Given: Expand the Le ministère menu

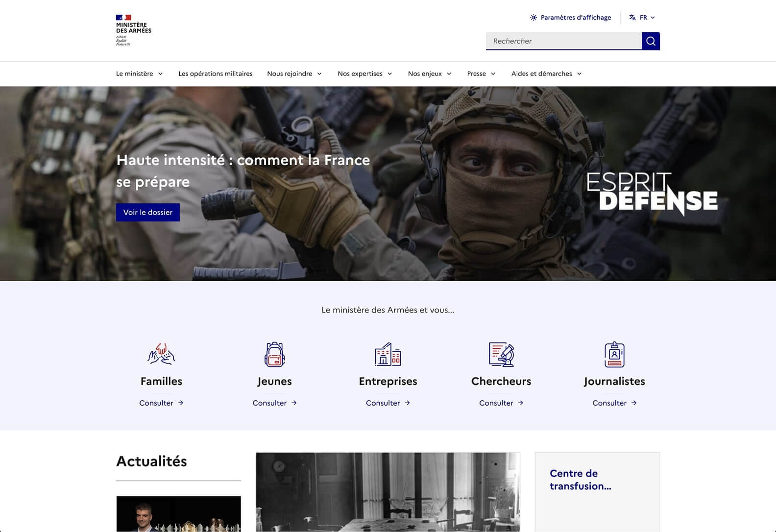Looking at the screenshot, I should [x=139, y=74].
